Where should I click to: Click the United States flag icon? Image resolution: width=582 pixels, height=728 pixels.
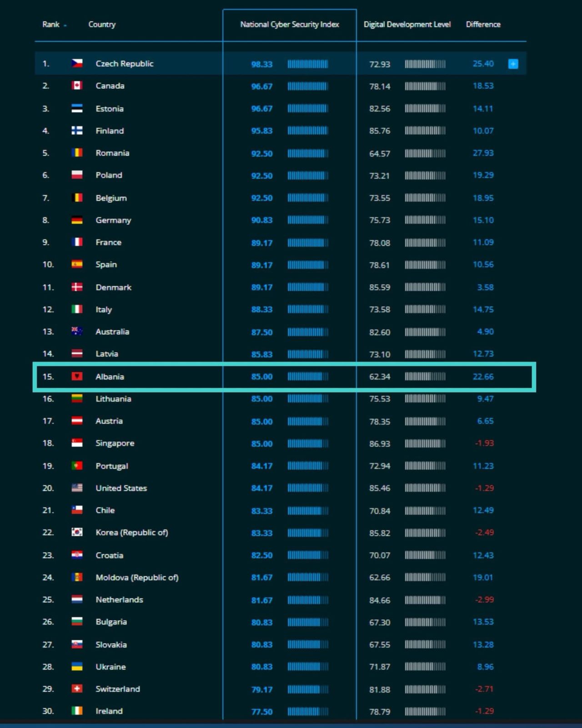tap(77, 488)
